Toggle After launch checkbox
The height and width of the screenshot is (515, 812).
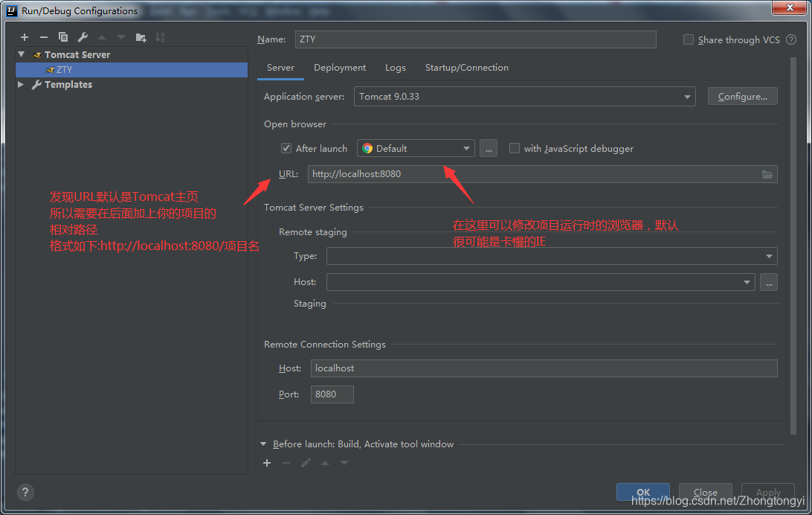click(286, 148)
